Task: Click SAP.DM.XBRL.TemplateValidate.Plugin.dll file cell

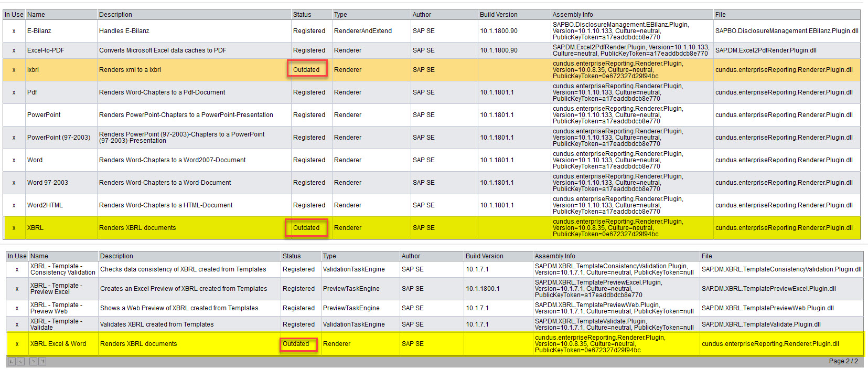Action: (761, 324)
